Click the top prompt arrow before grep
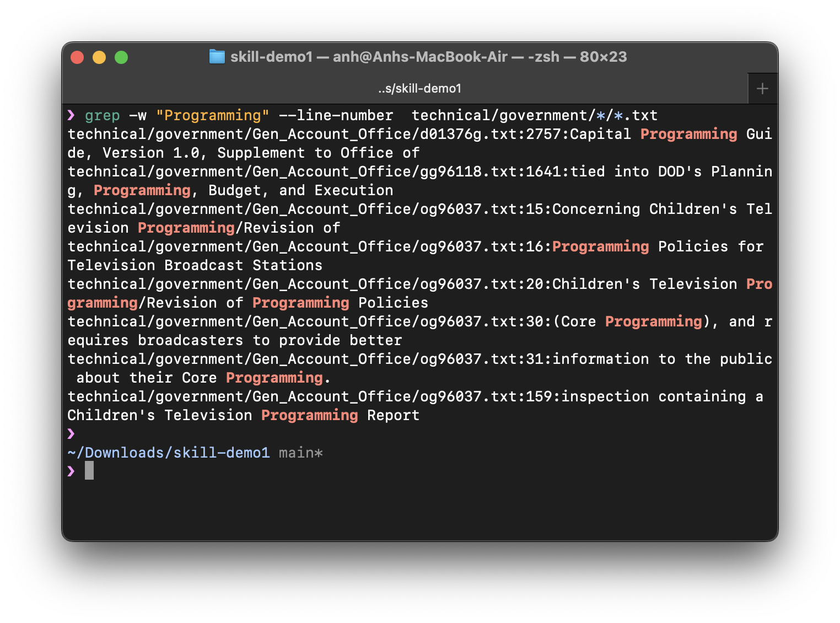This screenshot has height=623, width=840. (x=71, y=115)
